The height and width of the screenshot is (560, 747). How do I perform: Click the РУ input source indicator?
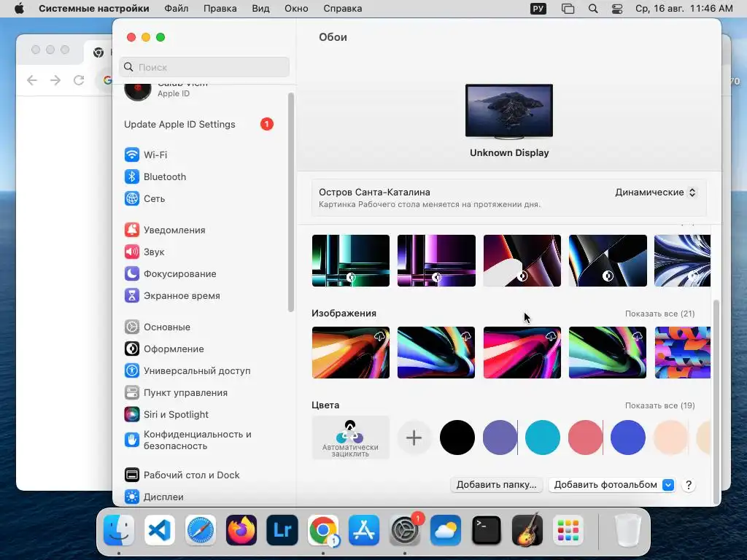coord(538,9)
